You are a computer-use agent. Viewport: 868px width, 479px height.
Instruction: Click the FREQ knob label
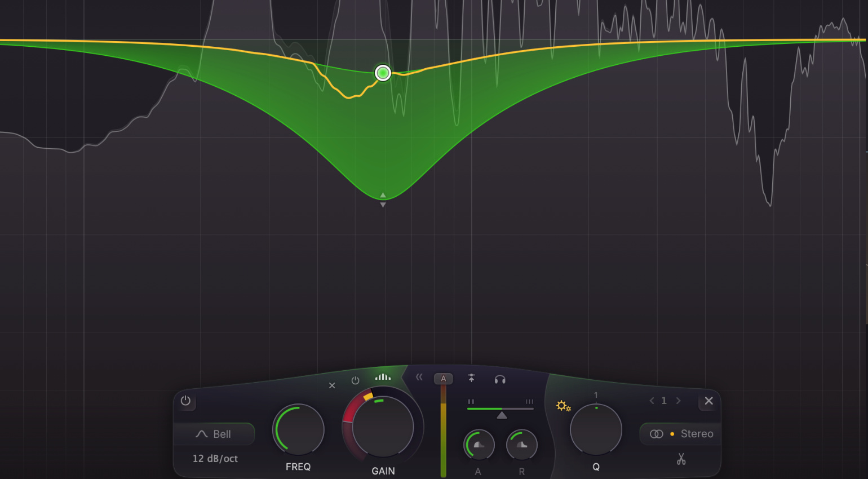point(298,466)
